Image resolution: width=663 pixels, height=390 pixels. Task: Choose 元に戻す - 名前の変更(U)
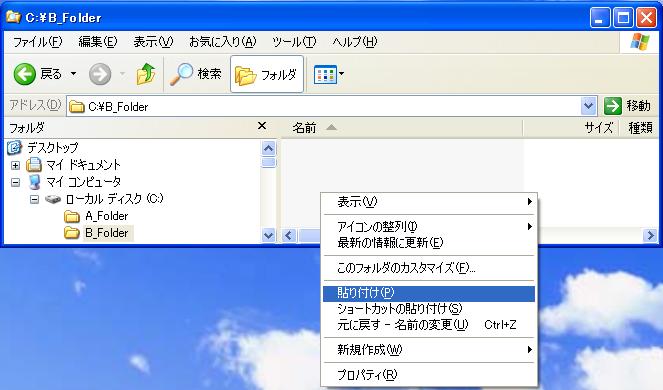click(429, 325)
